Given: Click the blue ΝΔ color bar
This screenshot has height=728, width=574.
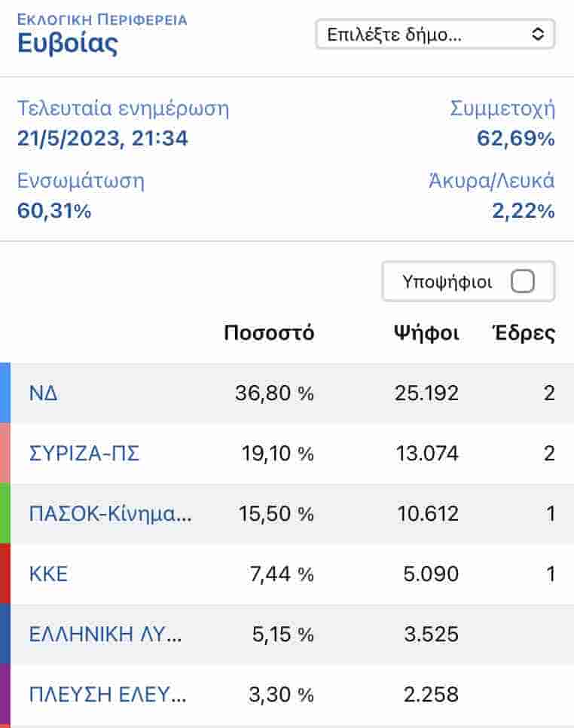Looking at the screenshot, I should point(5,393).
